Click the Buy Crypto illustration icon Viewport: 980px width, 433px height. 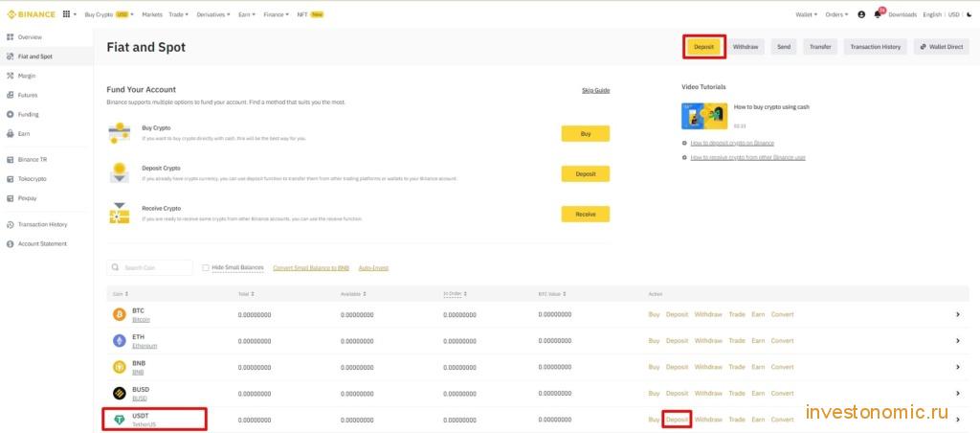119,132
